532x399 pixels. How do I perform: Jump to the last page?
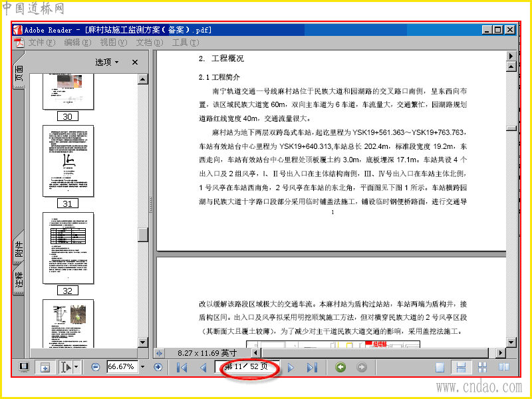(312, 368)
